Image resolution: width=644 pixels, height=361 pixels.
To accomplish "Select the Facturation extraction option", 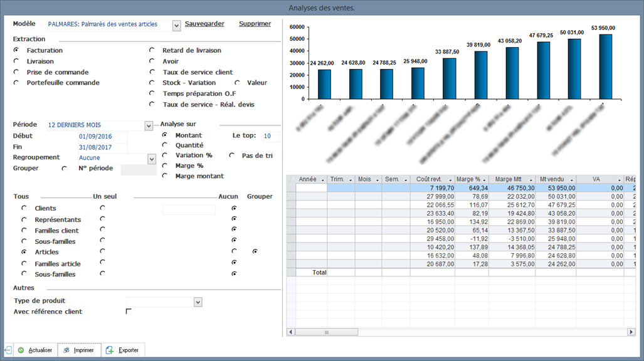I will pyautogui.click(x=16, y=50).
